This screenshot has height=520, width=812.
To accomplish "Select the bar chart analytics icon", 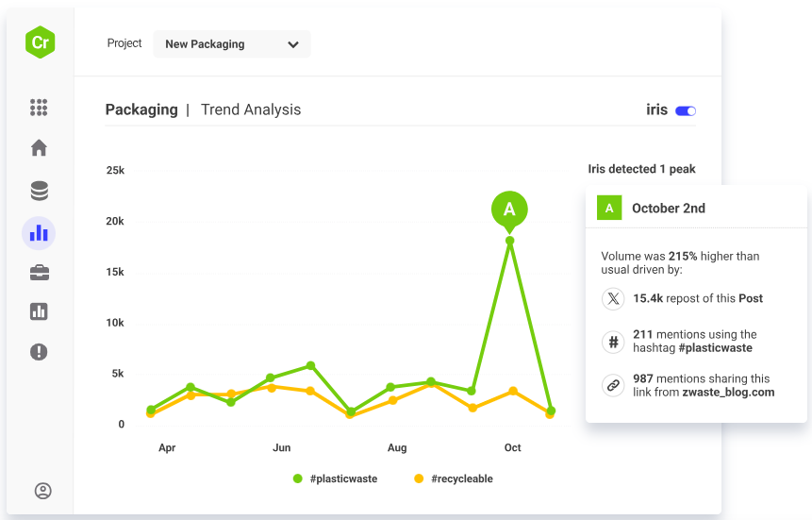I will pyautogui.click(x=39, y=232).
